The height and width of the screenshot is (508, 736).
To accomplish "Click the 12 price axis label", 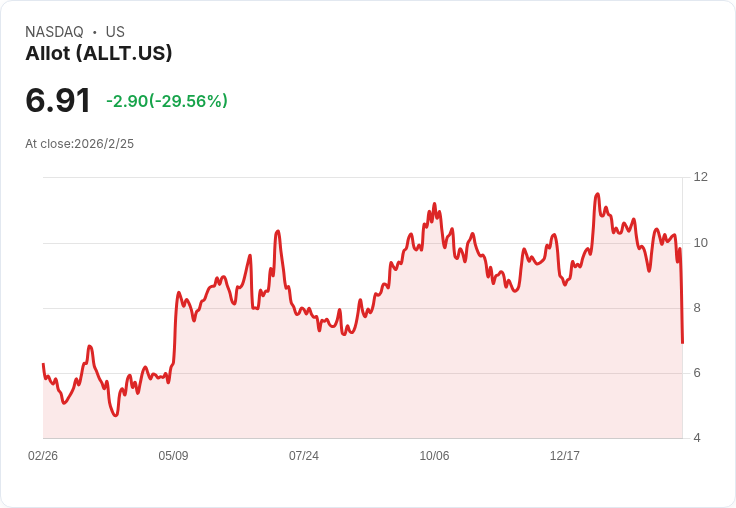I will pyautogui.click(x=700, y=177).
